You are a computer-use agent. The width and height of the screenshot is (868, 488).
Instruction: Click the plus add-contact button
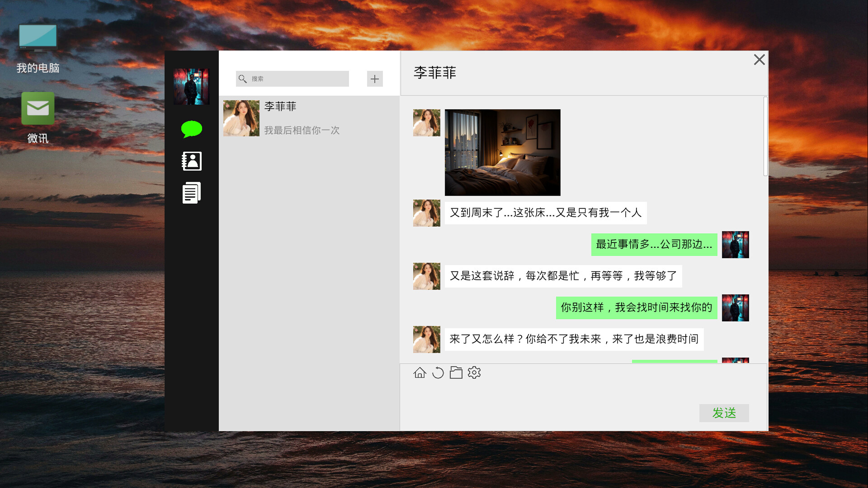(x=375, y=79)
